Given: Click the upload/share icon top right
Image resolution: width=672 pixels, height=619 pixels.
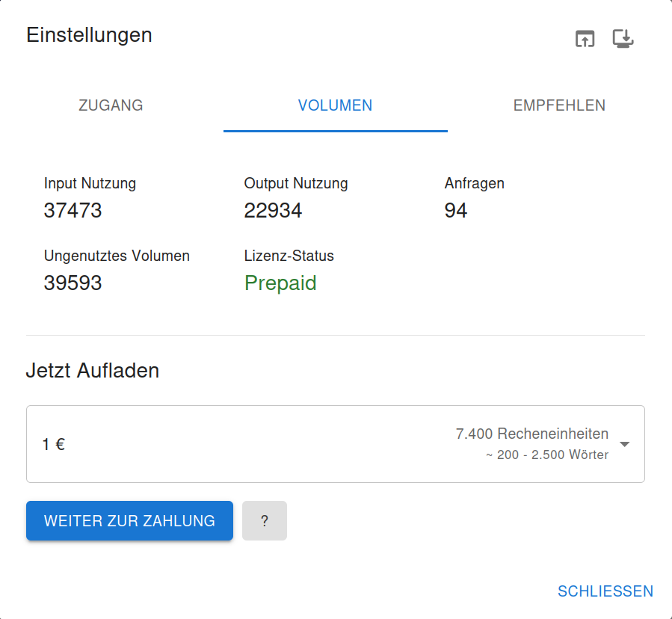Looking at the screenshot, I should [585, 38].
